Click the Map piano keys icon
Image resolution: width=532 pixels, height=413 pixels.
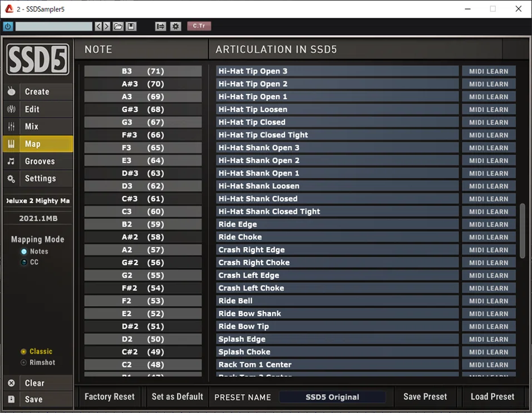click(x=12, y=144)
